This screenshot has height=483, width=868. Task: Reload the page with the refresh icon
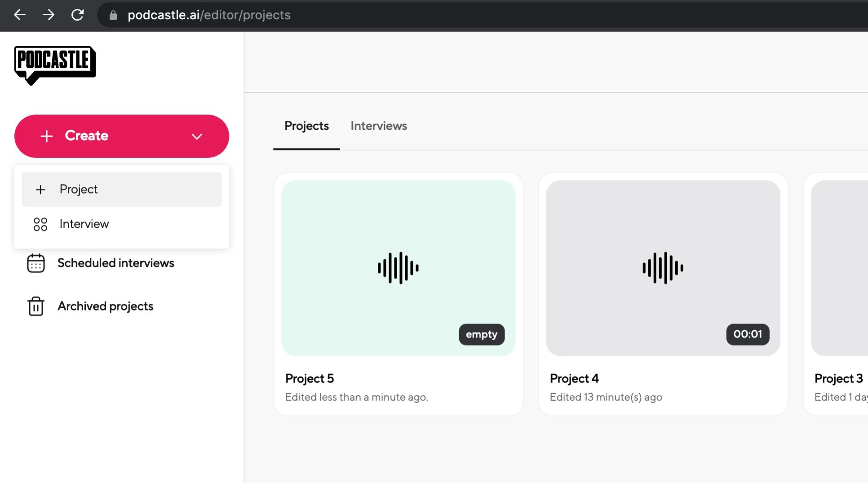point(77,15)
